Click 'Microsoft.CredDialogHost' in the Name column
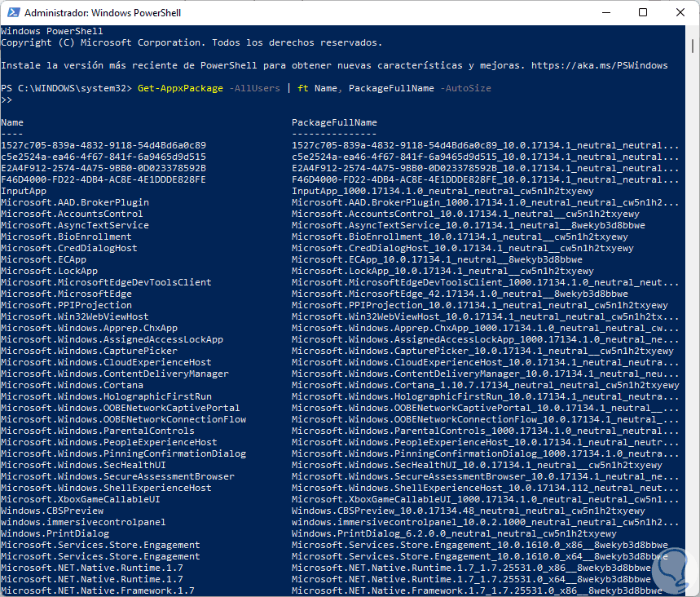The image size is (700, 597). click(69, 248)
